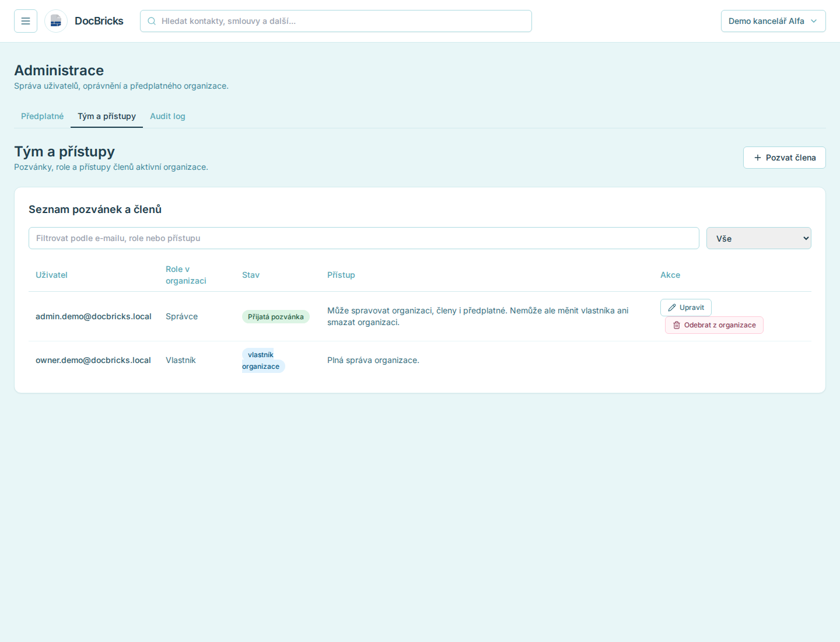Focus the global search field Hledat kontakty
Viewport: 840px width, 642px height.
[x=336, y=21]
